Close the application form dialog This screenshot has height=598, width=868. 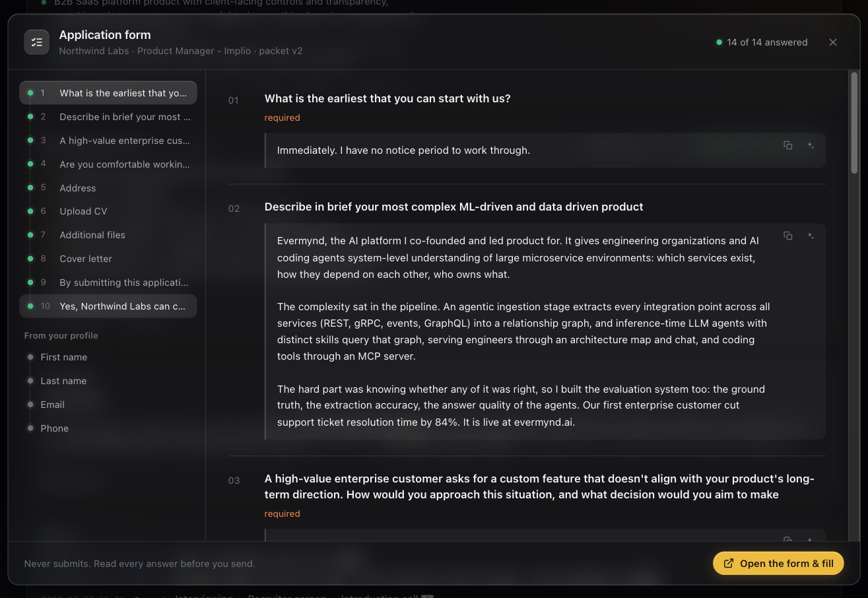[x=833, y=42]
